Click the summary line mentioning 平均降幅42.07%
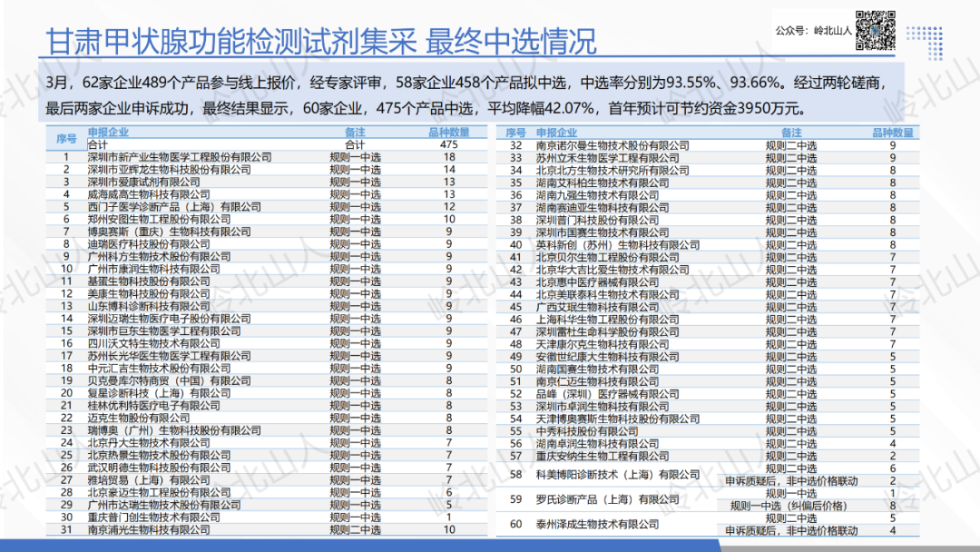 [426, 109]
